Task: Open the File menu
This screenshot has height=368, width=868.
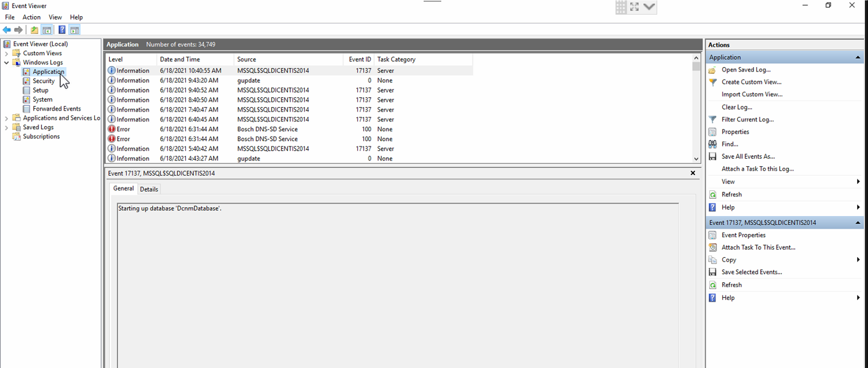Action: tap(10, 17)
